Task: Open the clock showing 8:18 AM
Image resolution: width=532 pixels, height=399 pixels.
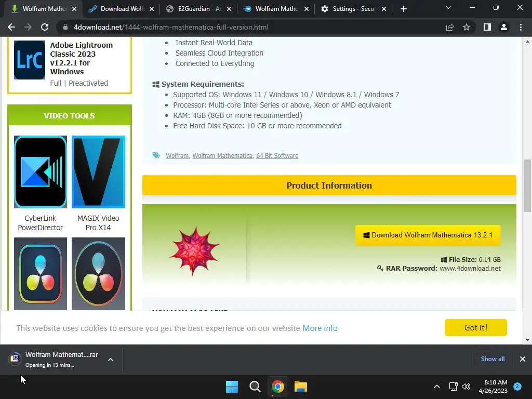Action: (x=493, y=387)
